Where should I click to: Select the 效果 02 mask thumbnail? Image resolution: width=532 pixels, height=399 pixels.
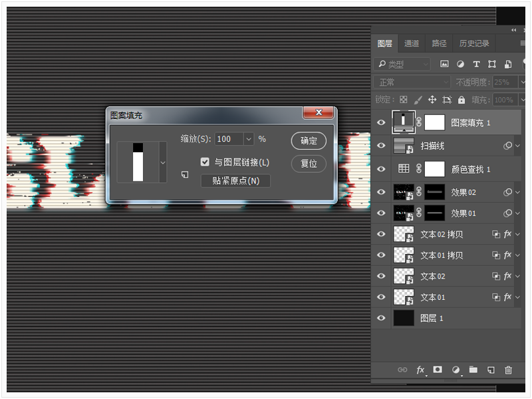pyautogui.click(x=435, y=192)
